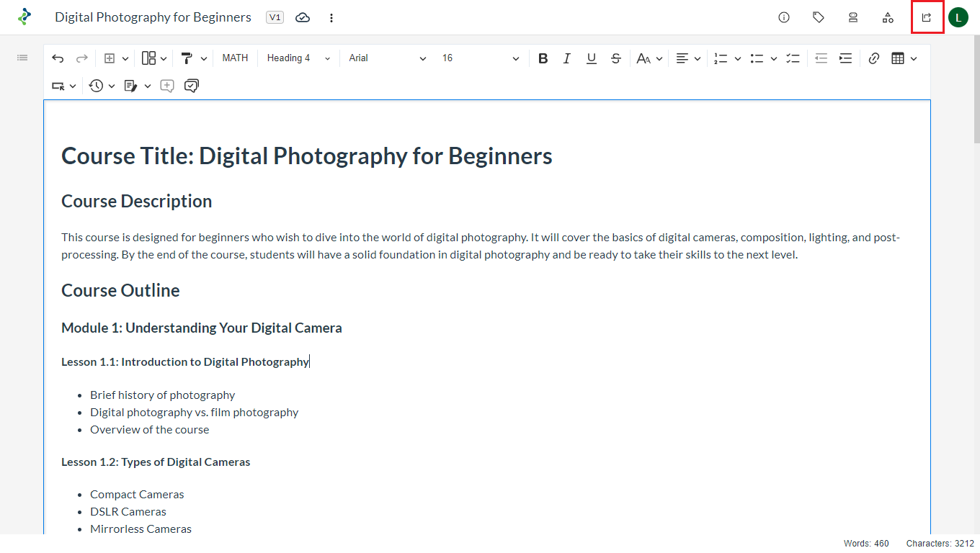The width and height of the screenshot is (980, 553).
Task: Click the cloud save status icon
Action: coord(303,17)
